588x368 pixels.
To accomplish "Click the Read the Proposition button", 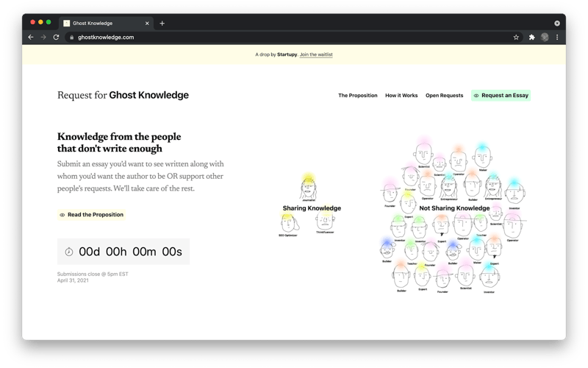I will [x=91, y=215].
